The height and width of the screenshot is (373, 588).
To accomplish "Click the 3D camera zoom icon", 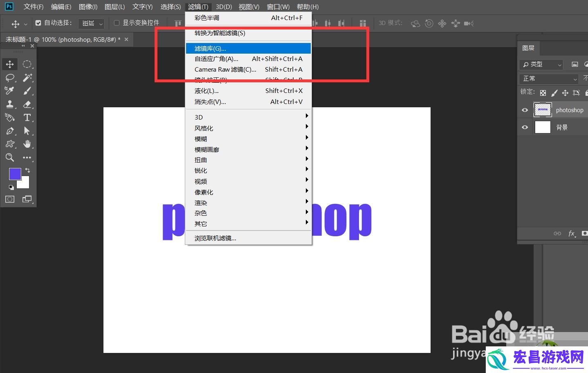I will coord(469,23).
